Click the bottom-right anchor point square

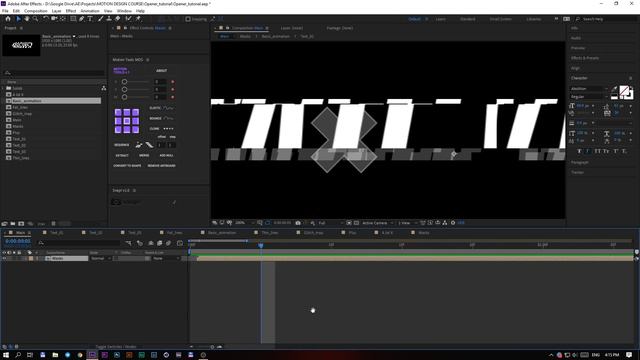click(136, 130)
